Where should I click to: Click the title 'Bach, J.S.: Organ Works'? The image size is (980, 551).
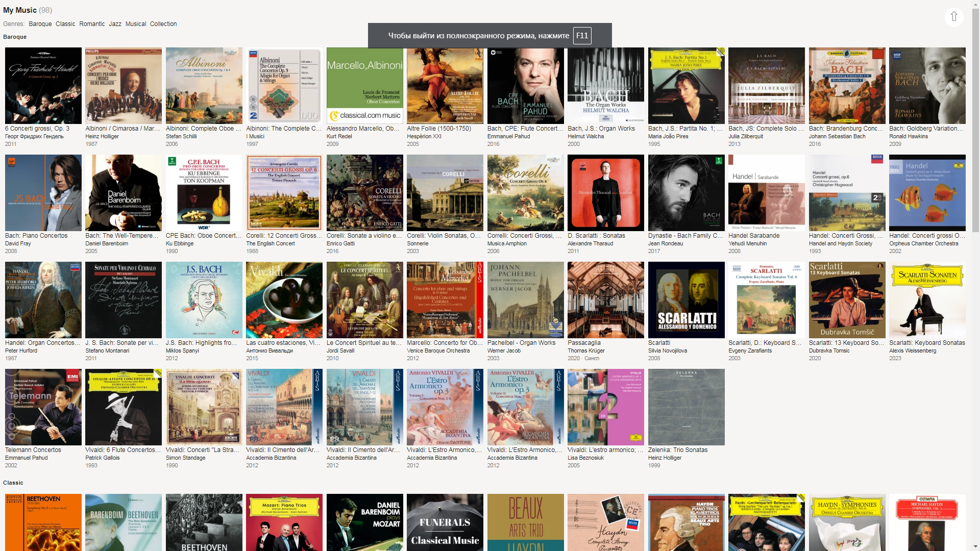click(x=601, y=129)
